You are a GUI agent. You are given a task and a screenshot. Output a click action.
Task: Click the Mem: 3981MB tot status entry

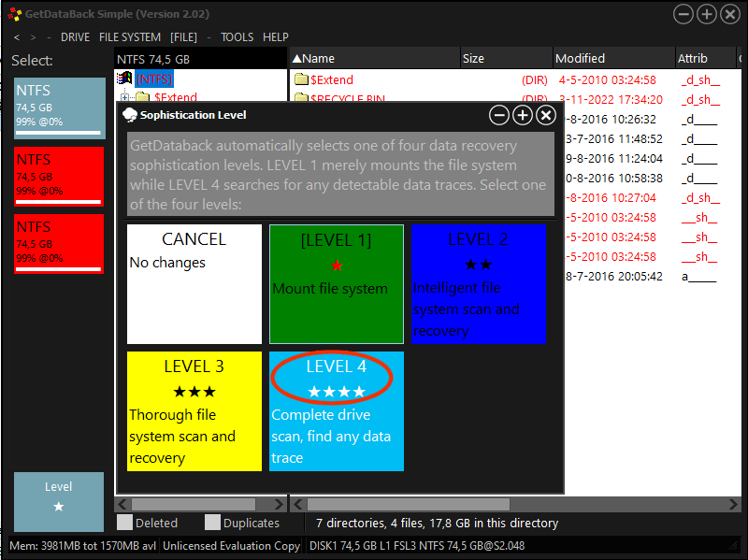coord(83,546)
